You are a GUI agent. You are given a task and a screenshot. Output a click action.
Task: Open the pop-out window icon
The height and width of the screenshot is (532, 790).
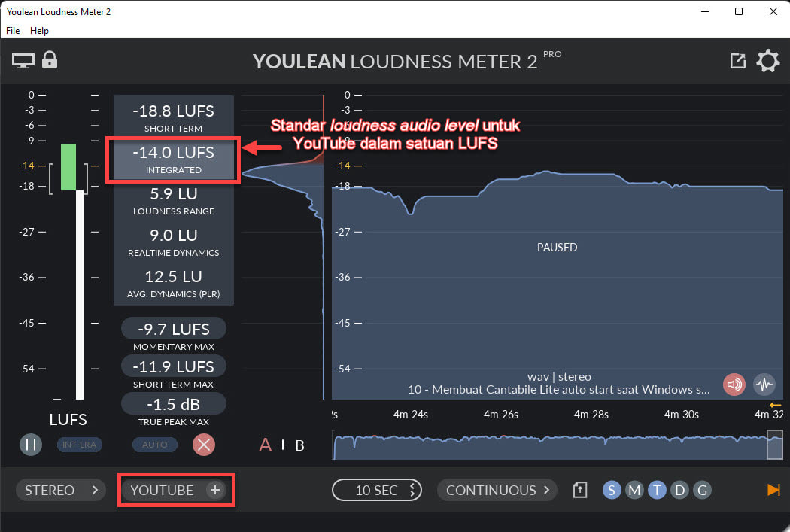click(737, 61)
